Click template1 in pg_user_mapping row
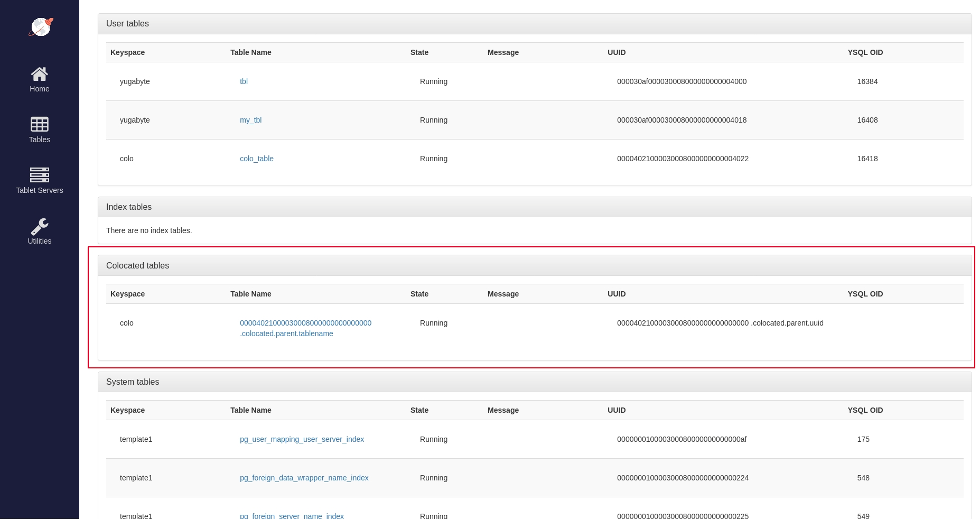The height and width of the screenshot is (519, 980). tap(136, 439)
